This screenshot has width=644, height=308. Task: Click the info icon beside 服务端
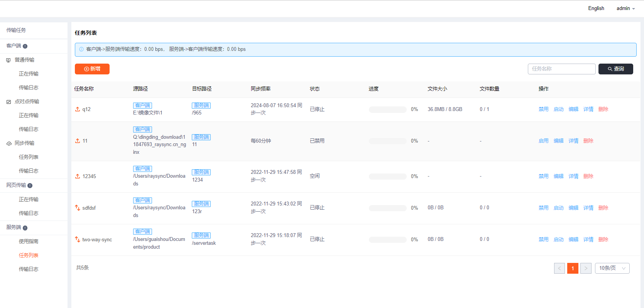tap(25, 228)
